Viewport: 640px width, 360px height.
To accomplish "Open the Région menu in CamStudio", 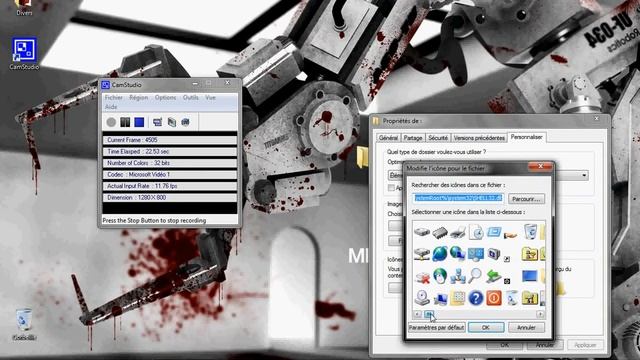I will point(139,98).
